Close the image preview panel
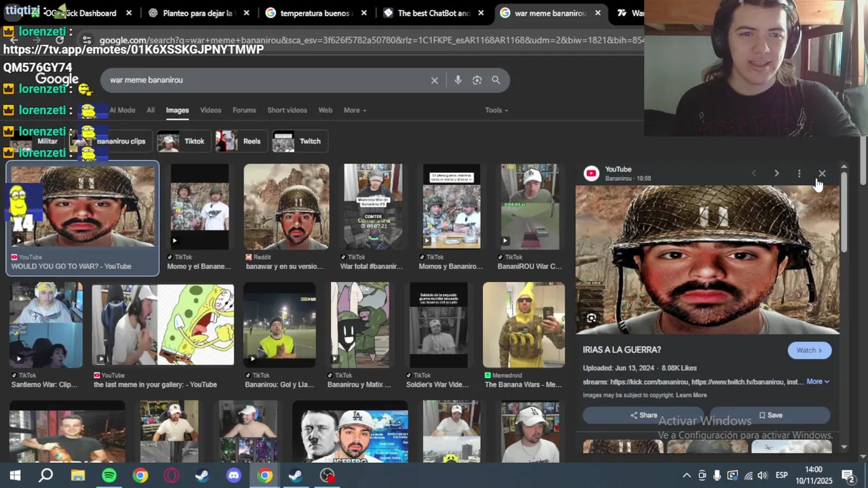868x488 pixels. 822,174
